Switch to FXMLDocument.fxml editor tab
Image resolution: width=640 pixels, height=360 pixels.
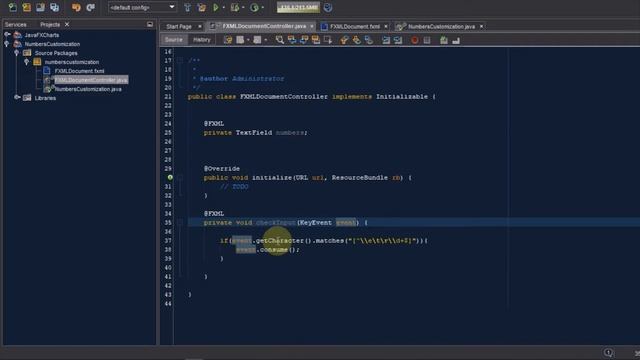tap(355, 27)
